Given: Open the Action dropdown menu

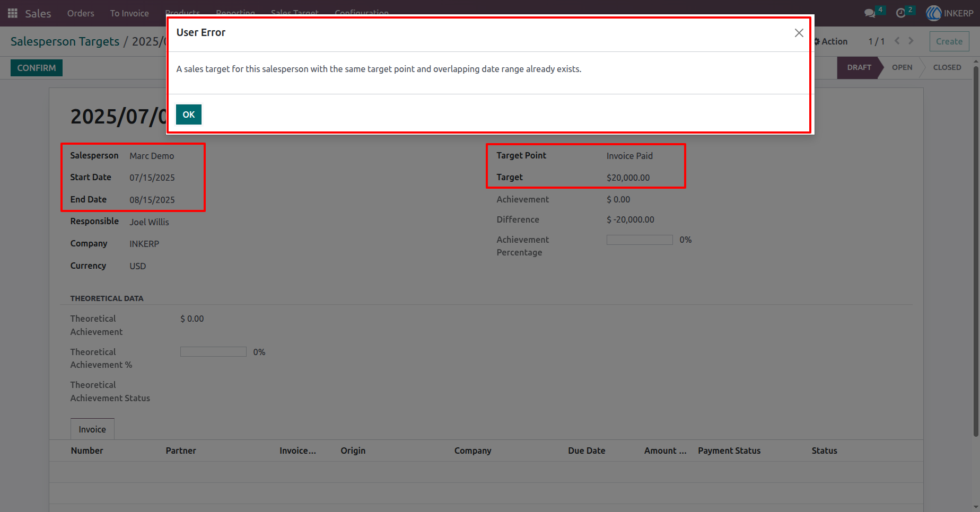Looking at the screenshot, I should coord(831,41).
